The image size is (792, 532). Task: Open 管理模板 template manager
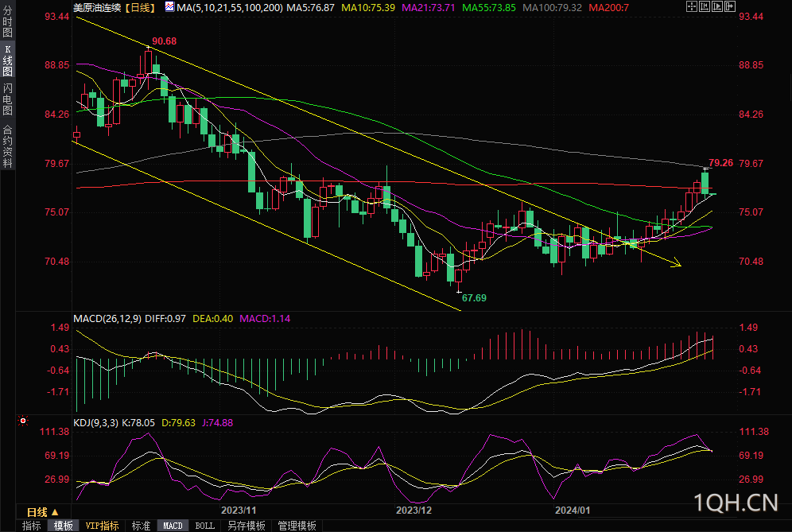(297, 526)
